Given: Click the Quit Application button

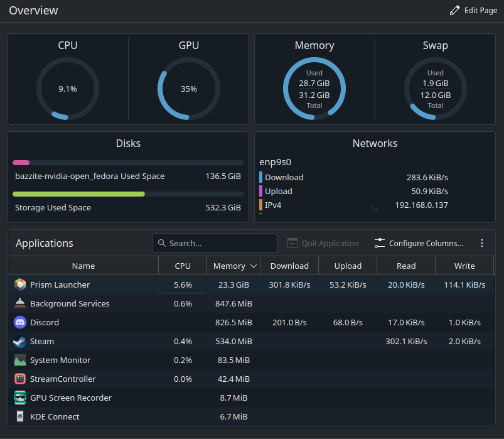Looking at the screenshot, I should [x=323, y=243].
